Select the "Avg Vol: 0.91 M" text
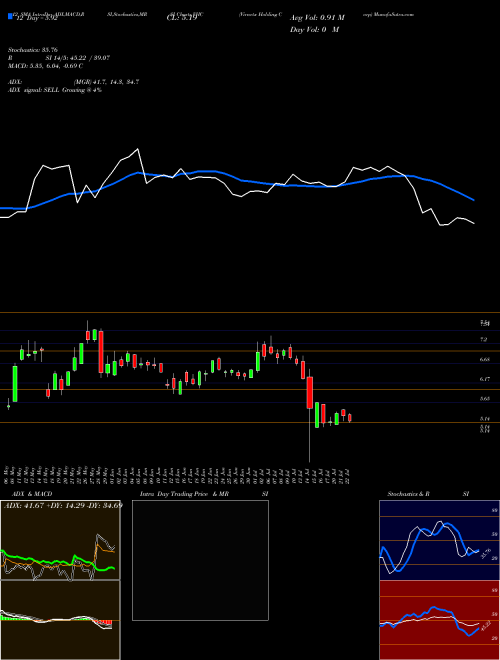Screen dimensions: 500x660 [x=317, y=18]
